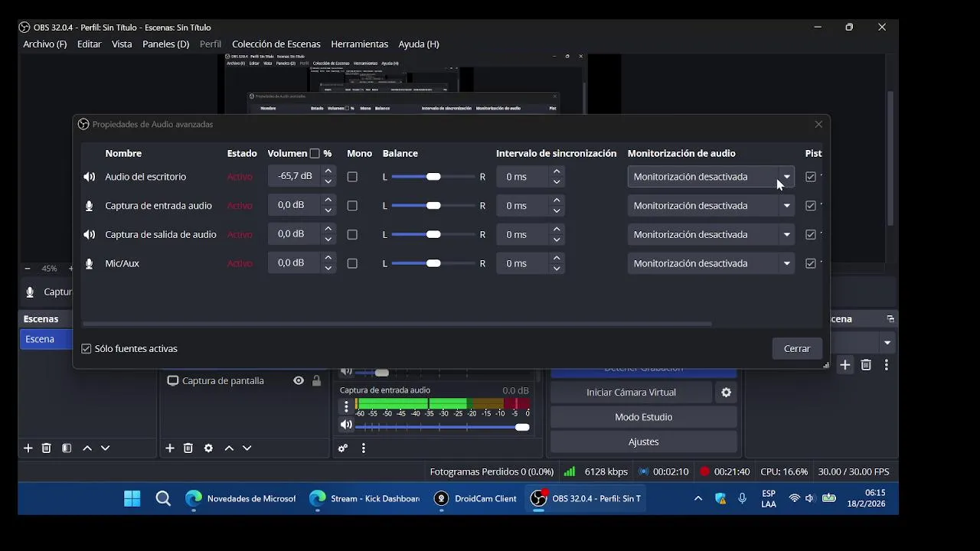980x551 pixels.
Task: Click Iniciar Cámara Virtual button
Action: [x=632, y=393]
